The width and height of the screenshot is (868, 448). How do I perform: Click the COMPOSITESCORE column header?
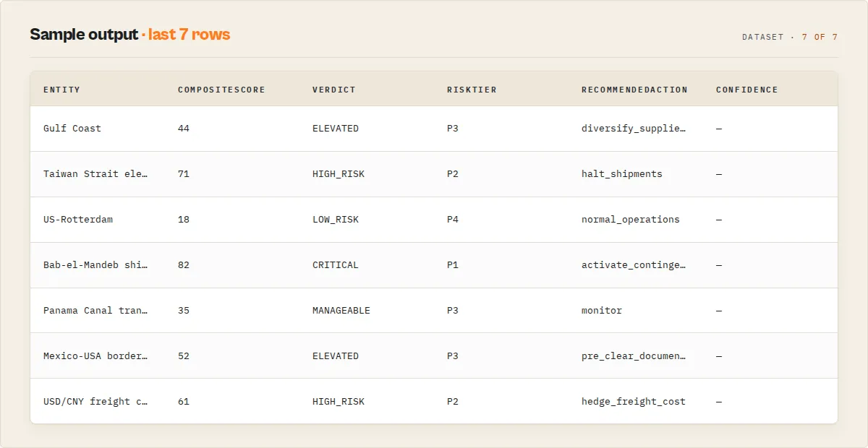(x=221, y=90)
